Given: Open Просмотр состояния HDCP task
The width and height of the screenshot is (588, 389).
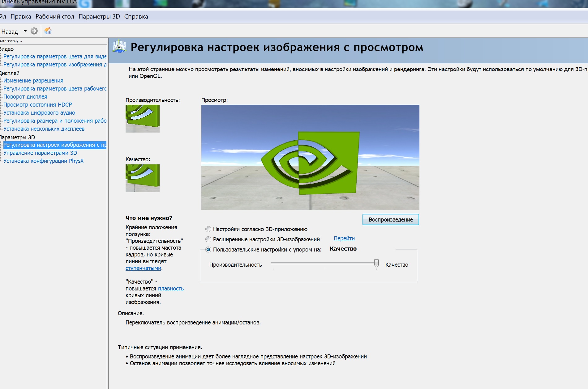Looking at the screenshot, I should 38,105.
